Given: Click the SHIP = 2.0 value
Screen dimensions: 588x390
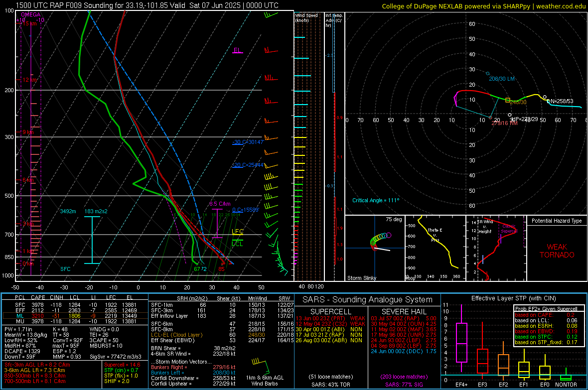Looking at the screenshot, I should pyautogui.click(x=117, y=381).
